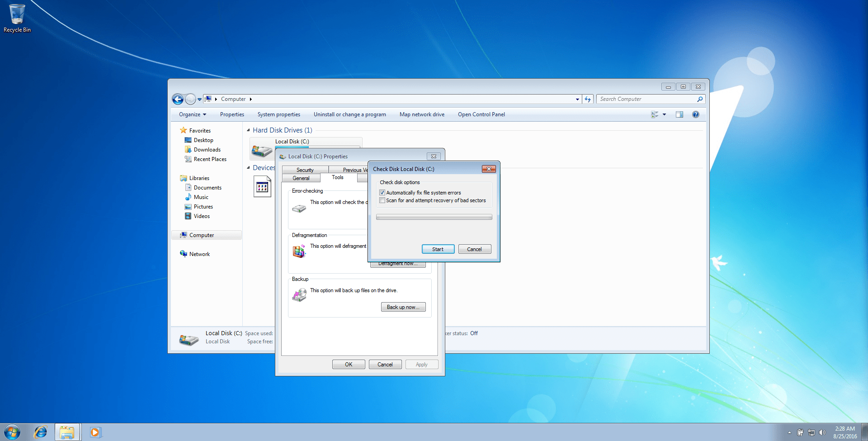
Task: Open Explorer help icon
Action: tap(696, 114)
